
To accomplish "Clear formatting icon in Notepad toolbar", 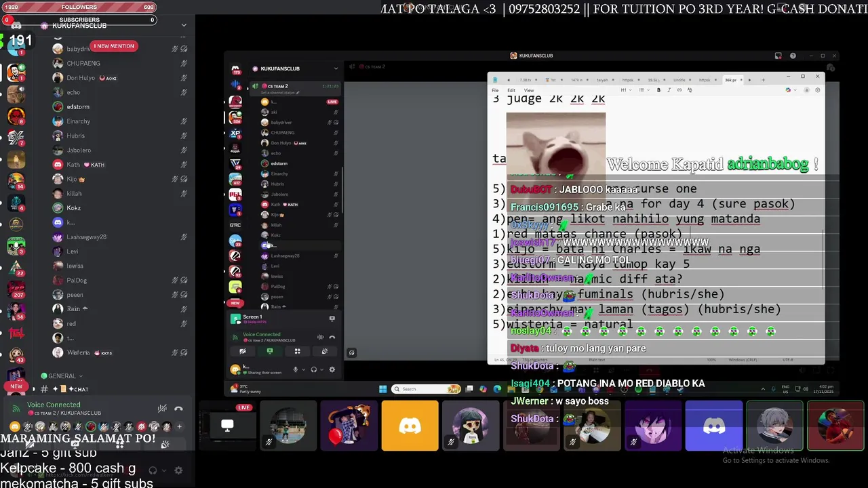I will tap(690, 90).
